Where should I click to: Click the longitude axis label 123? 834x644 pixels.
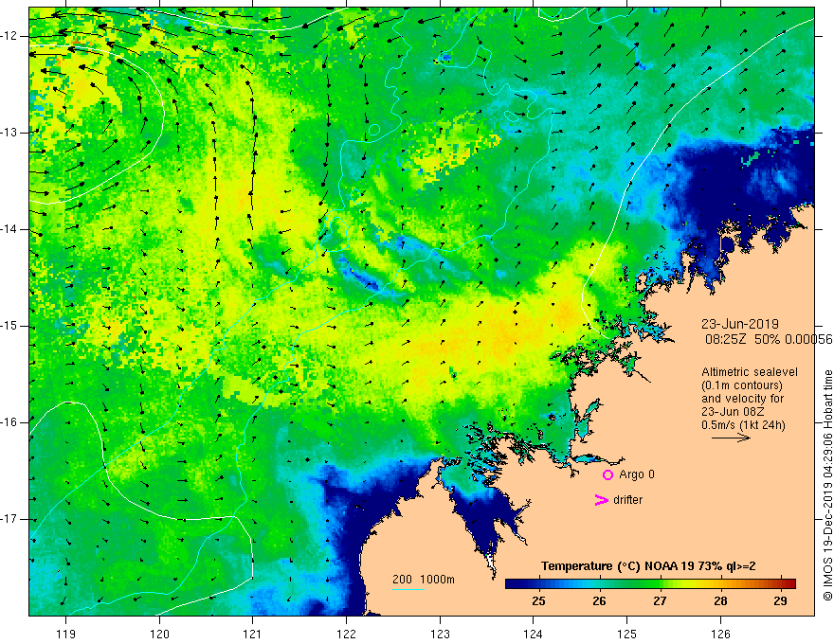click(440, 634)
